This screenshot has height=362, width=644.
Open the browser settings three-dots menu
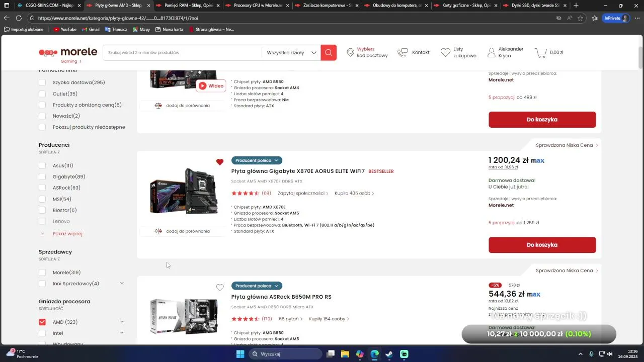pyautogui.click(x=637, y=18)
